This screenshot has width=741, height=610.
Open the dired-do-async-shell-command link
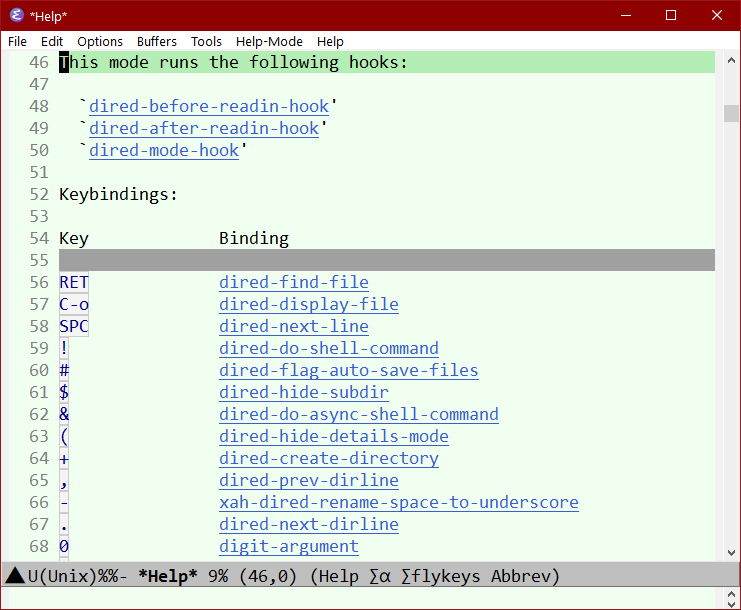359,414
